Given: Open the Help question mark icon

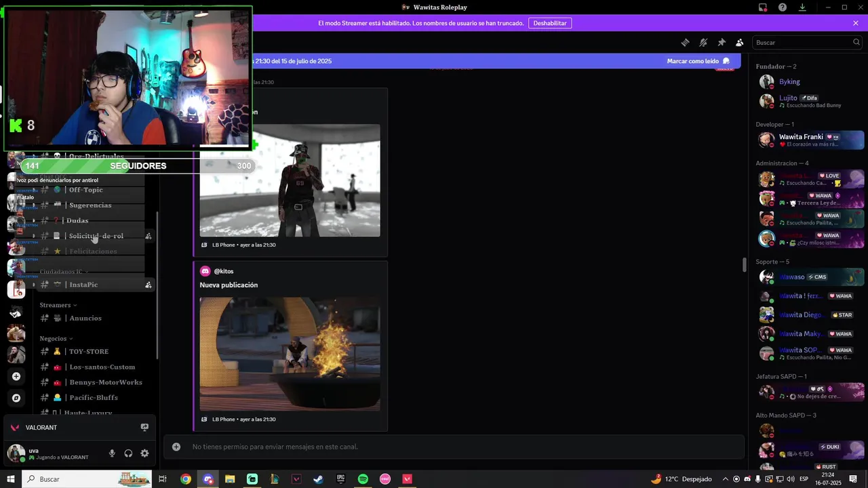Looking at the screenshot, I should [x=783, y=7].
